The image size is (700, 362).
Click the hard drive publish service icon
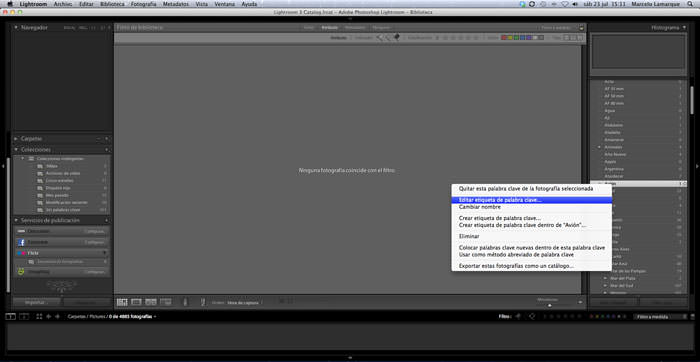(21, 231)
